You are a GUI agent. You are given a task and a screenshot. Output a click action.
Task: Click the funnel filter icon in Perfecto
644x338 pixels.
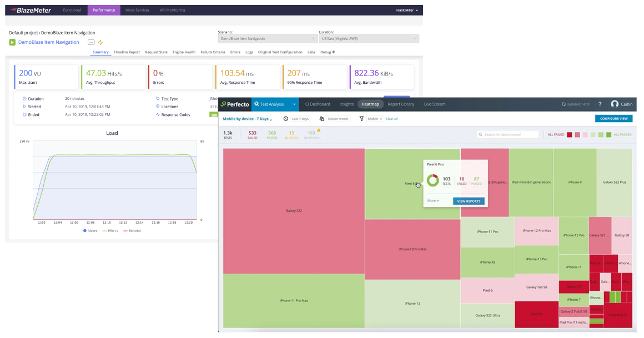(361, 119)
